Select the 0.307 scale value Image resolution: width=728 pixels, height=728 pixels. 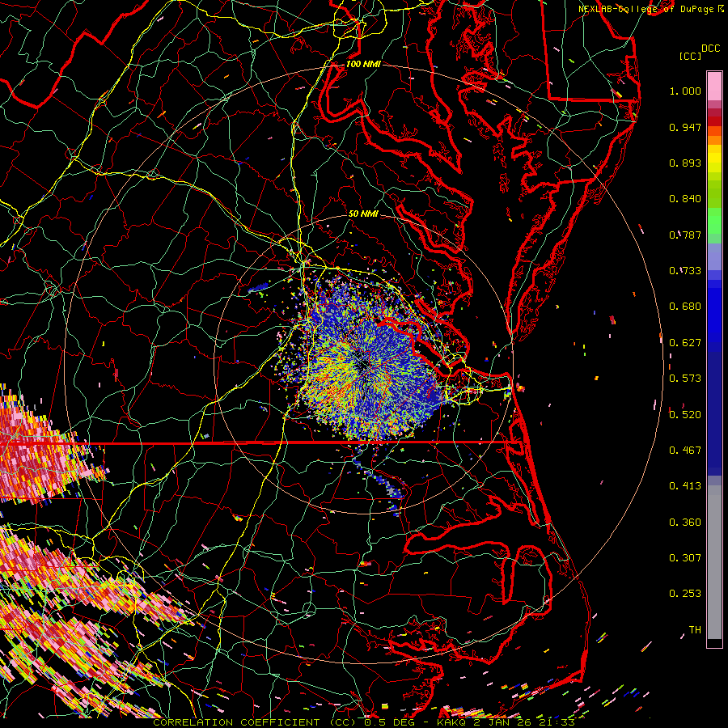[685, 558]
